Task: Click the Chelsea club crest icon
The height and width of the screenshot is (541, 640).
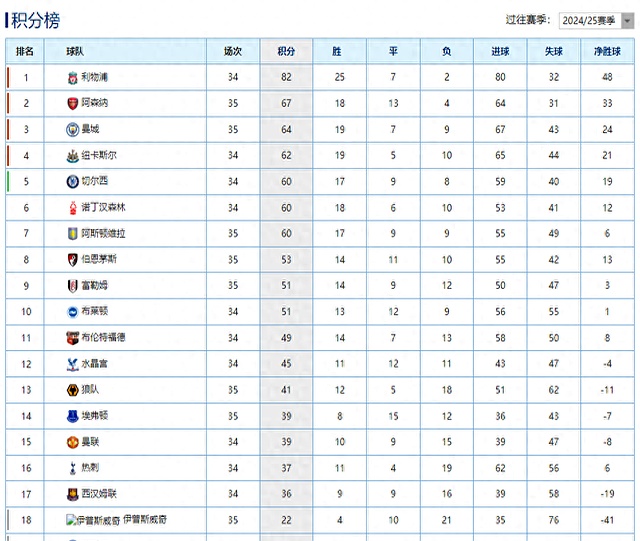Action: (x=73, y=181)
